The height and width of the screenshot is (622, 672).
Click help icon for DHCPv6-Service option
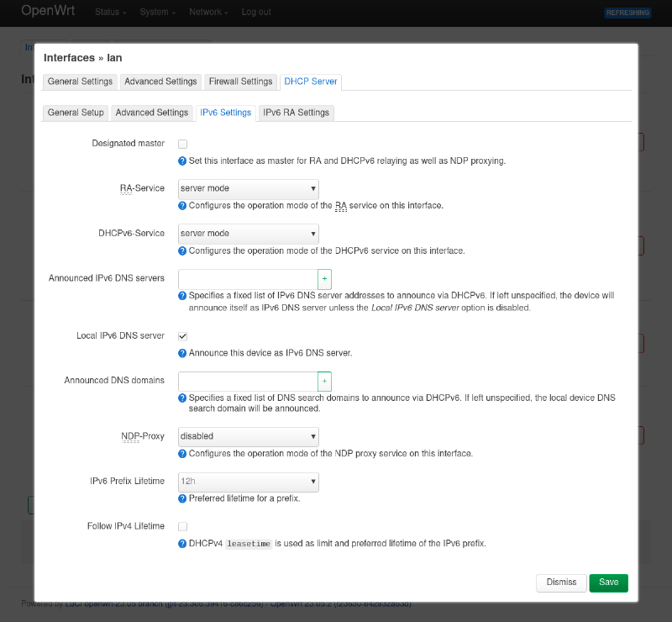coord(182,250)
